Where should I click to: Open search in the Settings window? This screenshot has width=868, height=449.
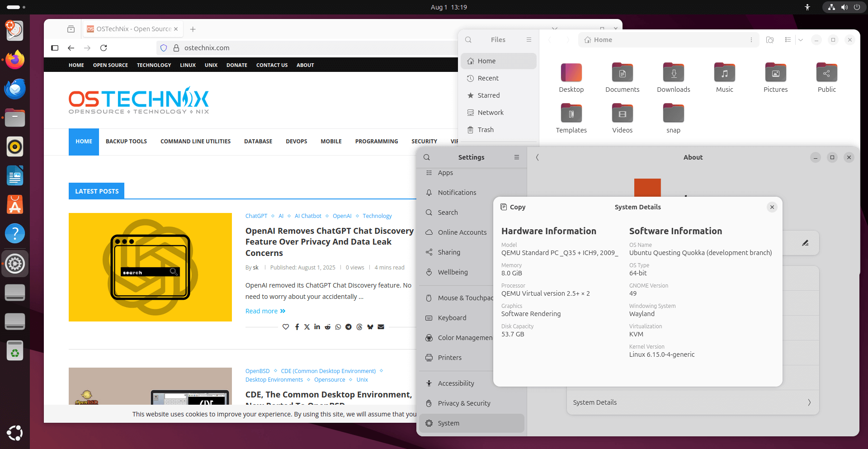(x=427, y=157)
